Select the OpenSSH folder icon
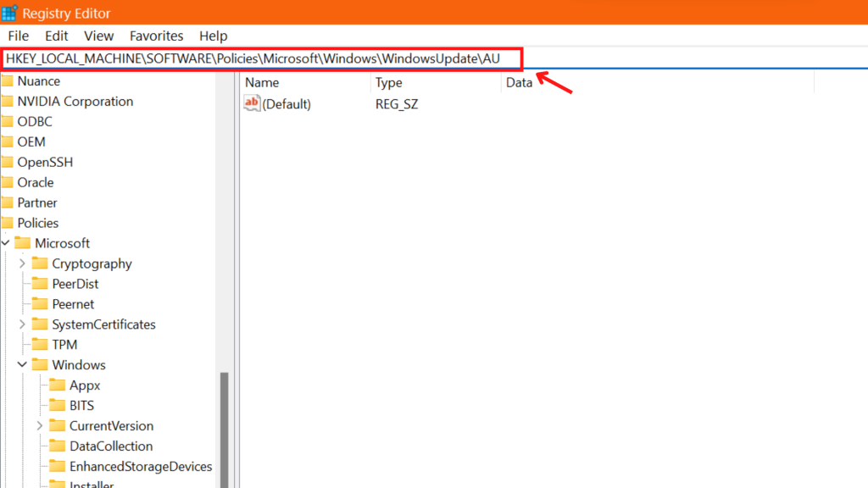Screen dimensions: 868x488 pos(7,162)
